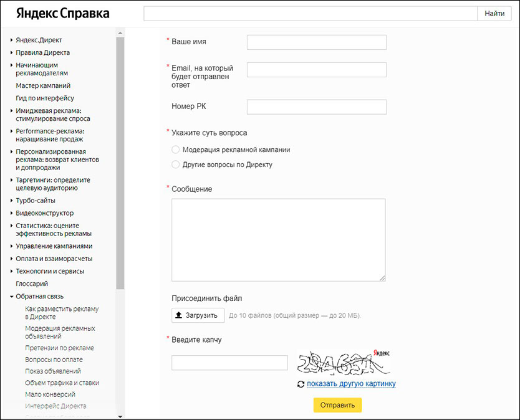This screenshot has height=420, width=520.
Task: Expand the Турбо-сайты arrow
Action: tap(12, 201)
